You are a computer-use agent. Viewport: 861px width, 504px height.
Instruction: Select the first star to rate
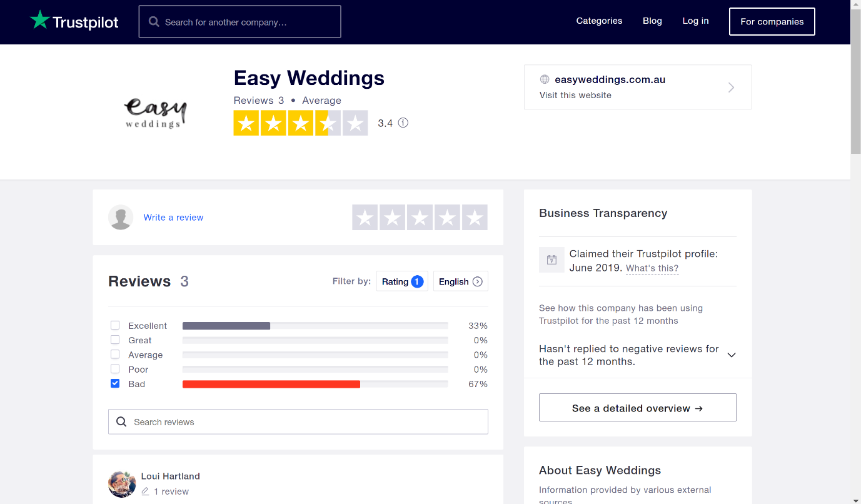point(365,218)
